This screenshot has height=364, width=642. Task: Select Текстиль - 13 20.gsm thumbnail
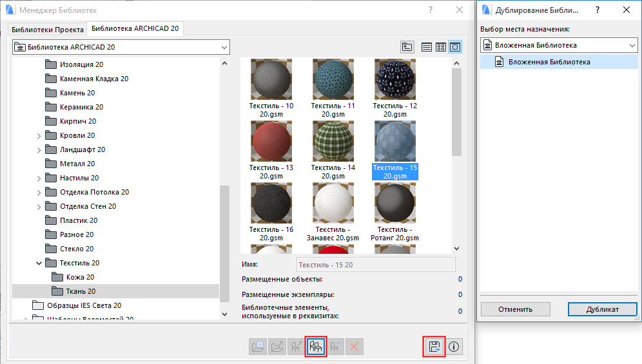(271, 141)
